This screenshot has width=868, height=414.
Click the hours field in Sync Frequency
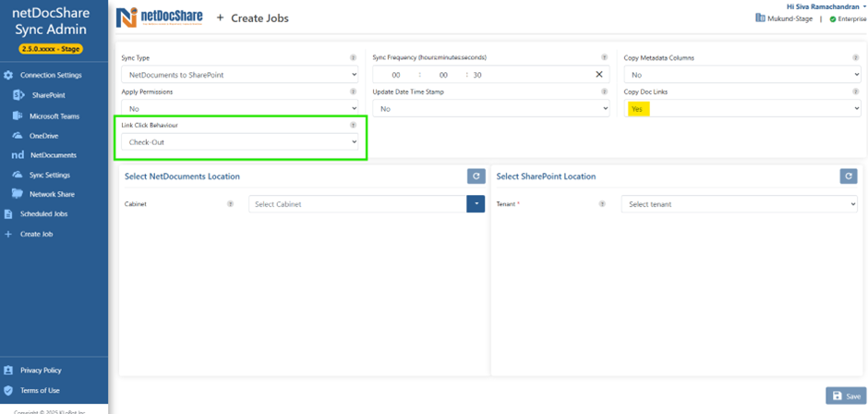(396, 75)
